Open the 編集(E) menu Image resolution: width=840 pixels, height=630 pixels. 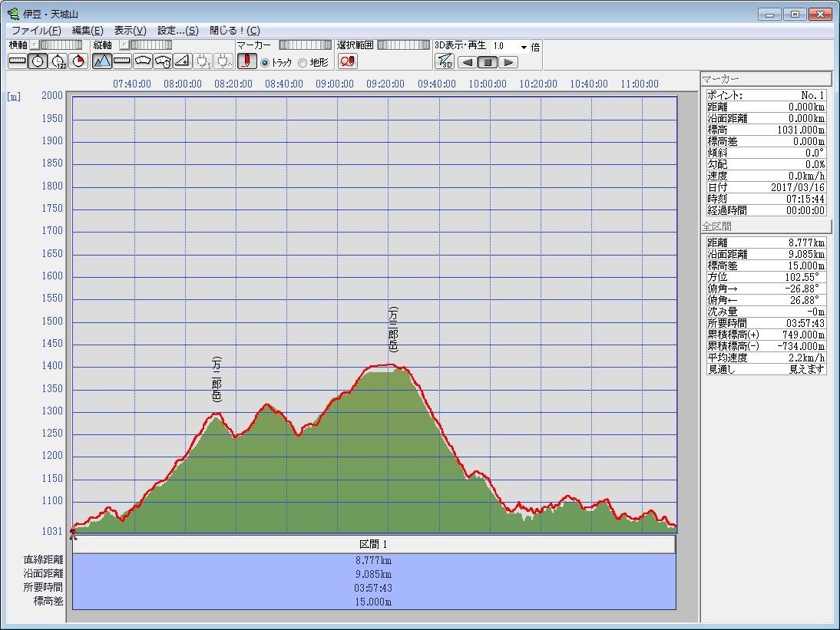coord(87,31)
